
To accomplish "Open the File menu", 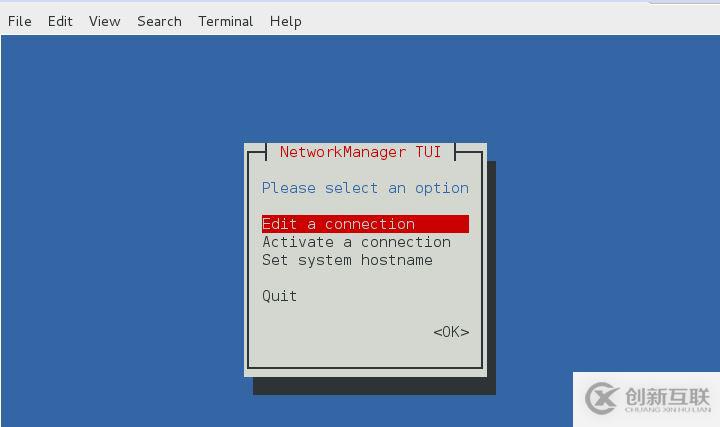I will (20, 21).
